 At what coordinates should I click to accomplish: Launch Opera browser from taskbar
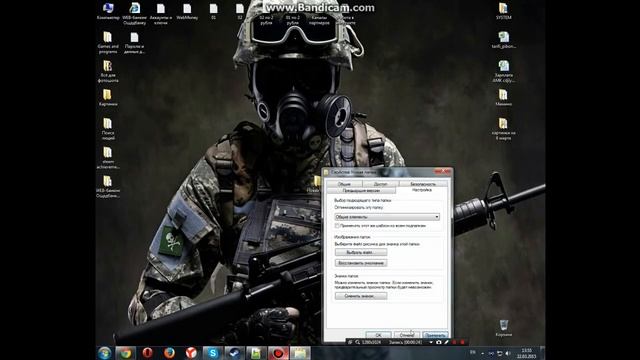click(147, 353)
